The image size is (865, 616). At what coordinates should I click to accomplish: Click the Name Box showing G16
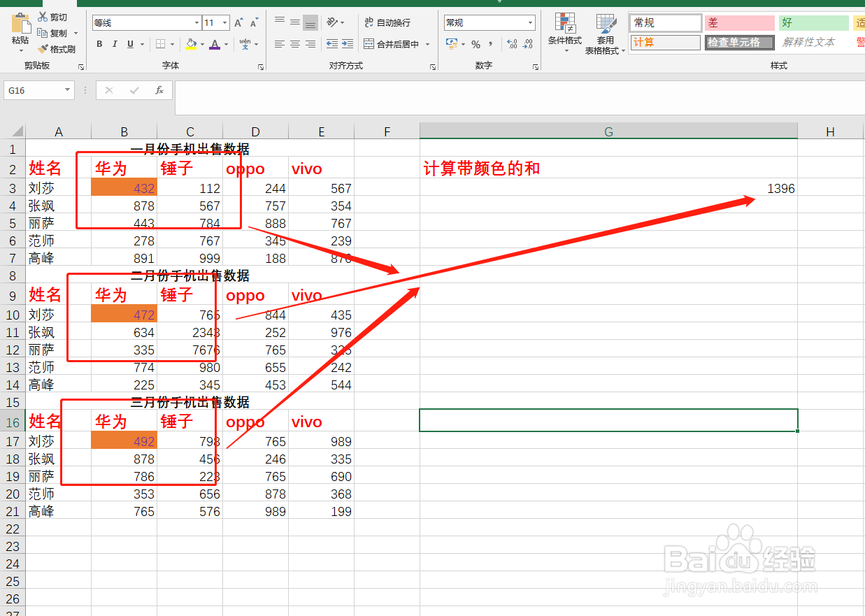(x=34, y=90)
